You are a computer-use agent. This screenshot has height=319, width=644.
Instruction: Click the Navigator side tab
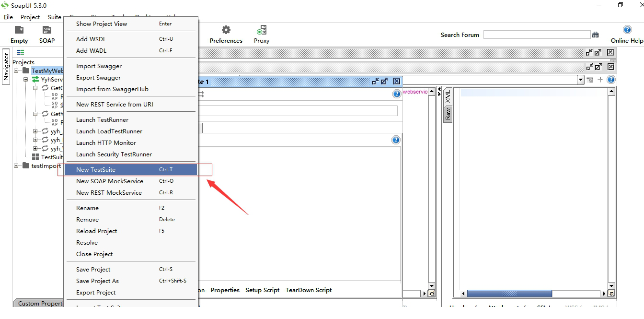tap(6, 66)
